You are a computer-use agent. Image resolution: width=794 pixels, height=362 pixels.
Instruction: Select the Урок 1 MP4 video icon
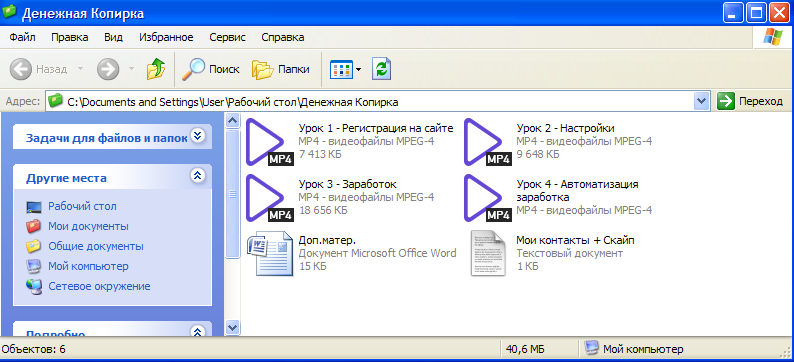[269, 142]
